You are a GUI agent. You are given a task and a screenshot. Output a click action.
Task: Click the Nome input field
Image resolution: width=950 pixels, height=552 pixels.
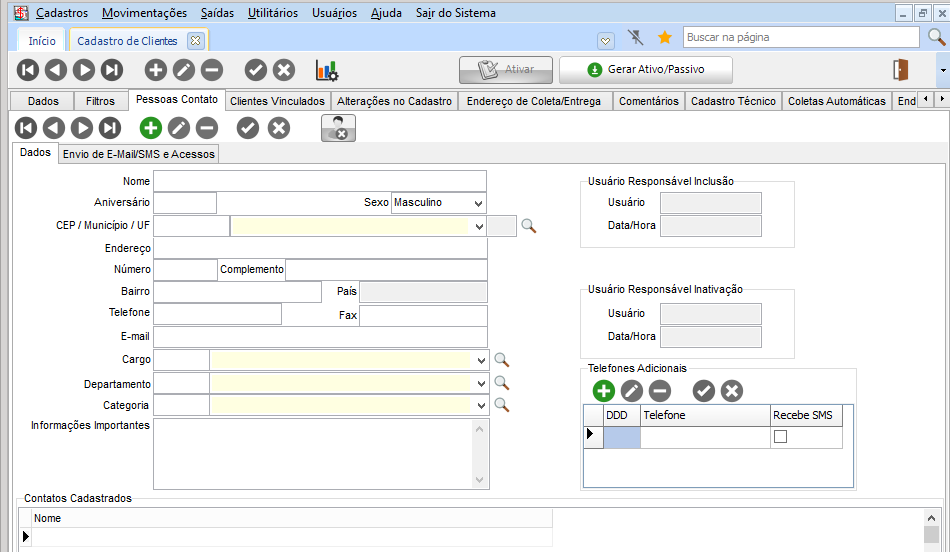[319, 181]
